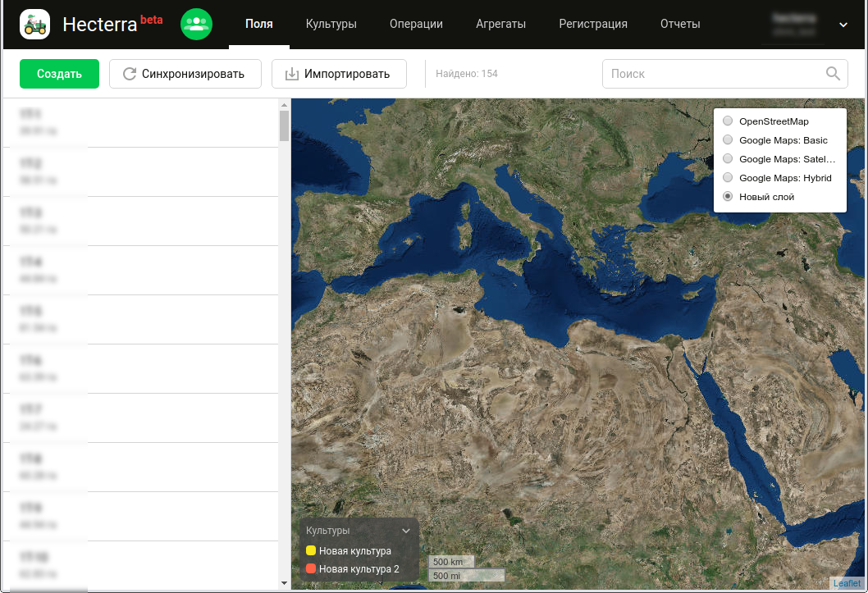Click the refresh icon in Синхронизировать
Viewport: 868px width, 593px height.
130,74
